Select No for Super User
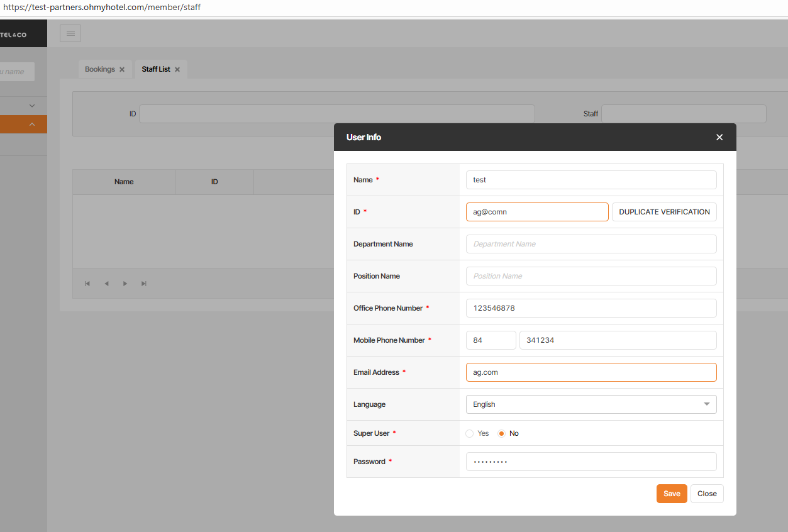Screen dimensions: 788x532 point(502,433)
